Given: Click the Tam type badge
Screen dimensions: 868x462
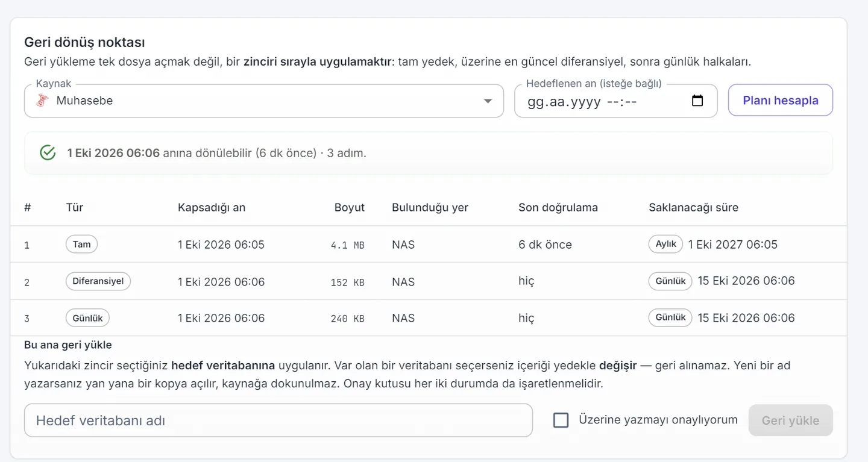Looking at the screenshot, I should pos(81,245).
